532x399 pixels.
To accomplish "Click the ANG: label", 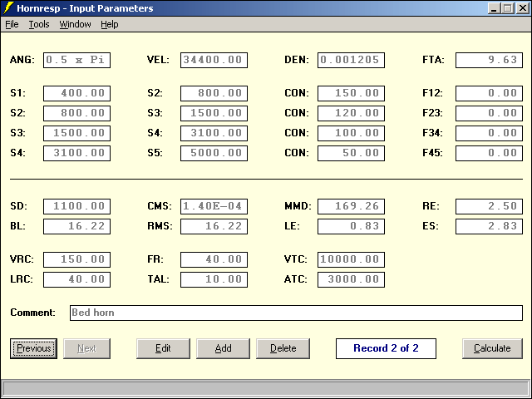I will point(22,60).
